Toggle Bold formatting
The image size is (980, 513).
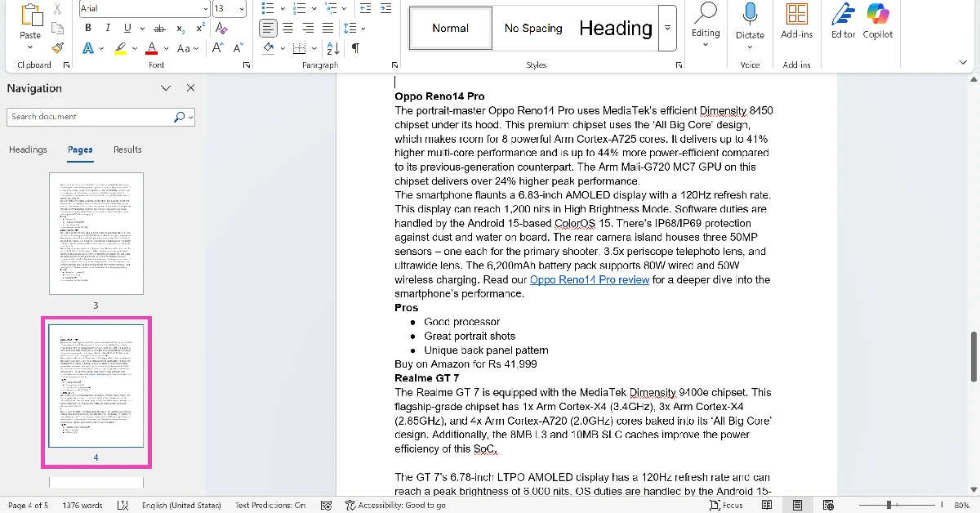click(87, 27)
